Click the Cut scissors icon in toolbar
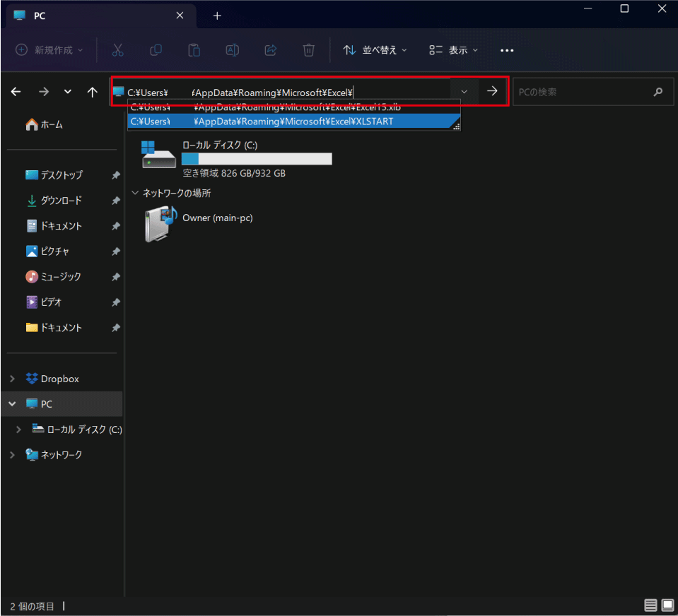The image size is (678, 616). [x=118, y=50]
